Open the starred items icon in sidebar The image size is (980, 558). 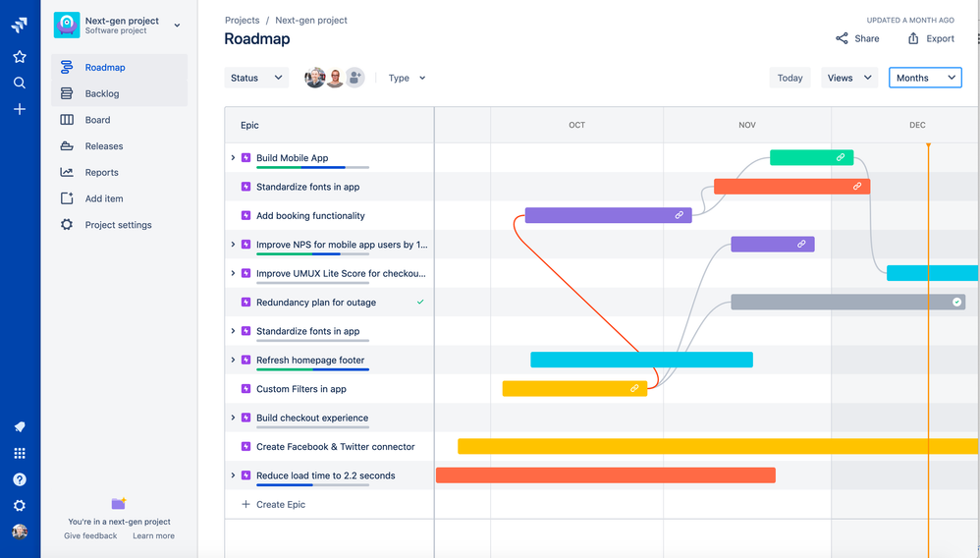click(x=20, y=57)
